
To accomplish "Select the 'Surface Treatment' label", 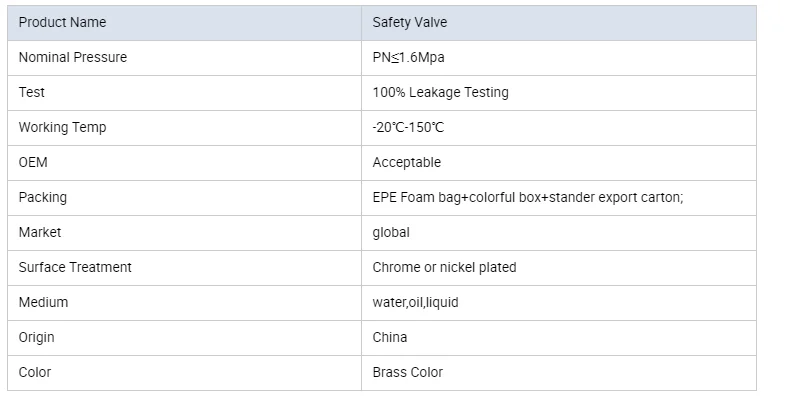I will (75, 267).
